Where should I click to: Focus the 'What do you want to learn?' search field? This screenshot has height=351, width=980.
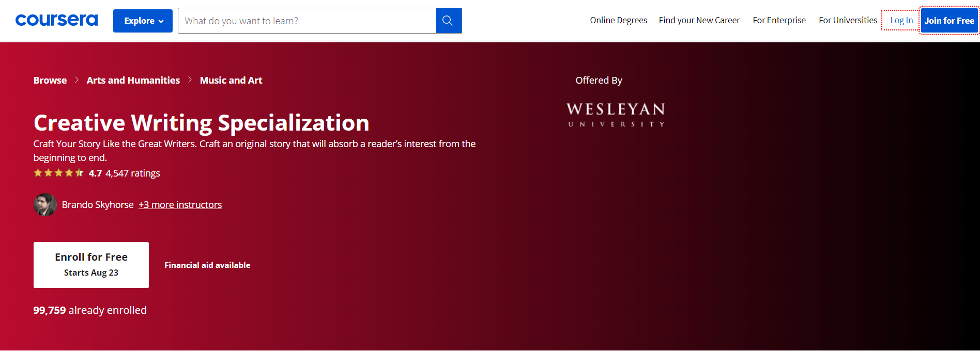pyautogui.click(x=307, y=21)
